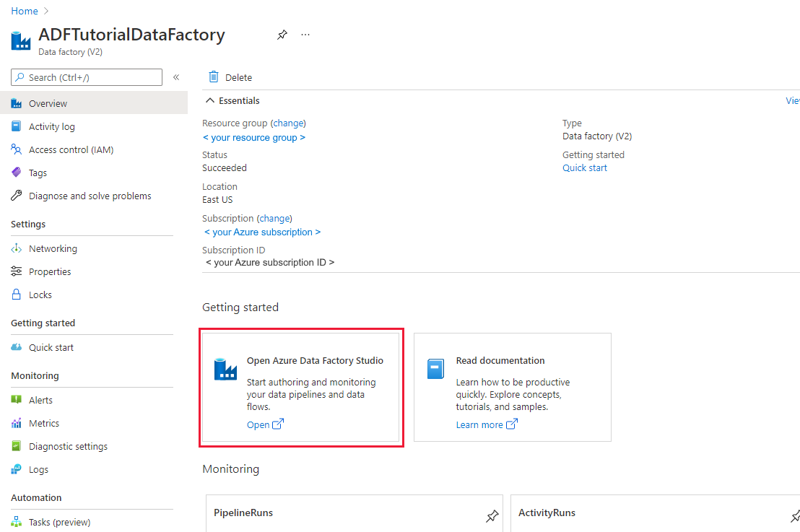Open Locks under Settings
The width and height of the screenshot is (800, 532).
[40, 295]
